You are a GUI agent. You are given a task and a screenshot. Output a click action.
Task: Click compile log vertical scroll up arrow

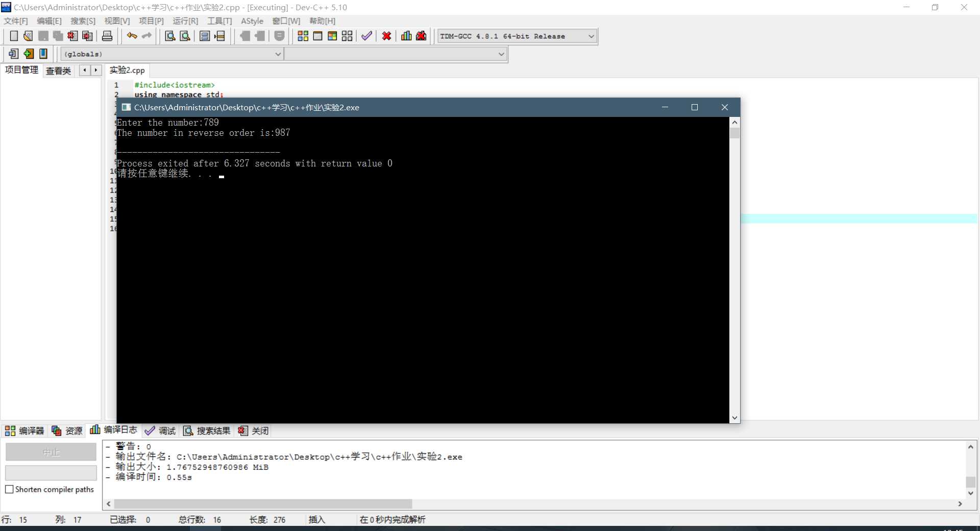(x=970, y=447)
